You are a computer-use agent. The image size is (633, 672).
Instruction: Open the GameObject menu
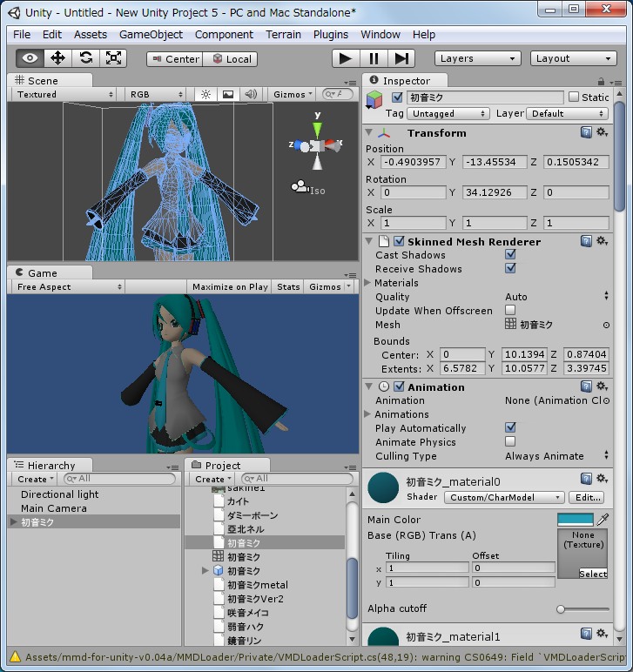pyautogui.click(x=151, y=34)
